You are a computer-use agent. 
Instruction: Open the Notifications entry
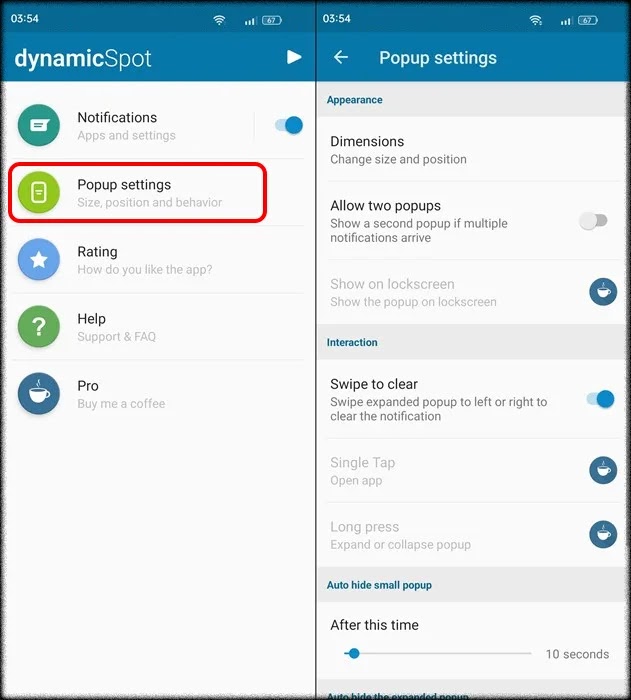[130, 125]
